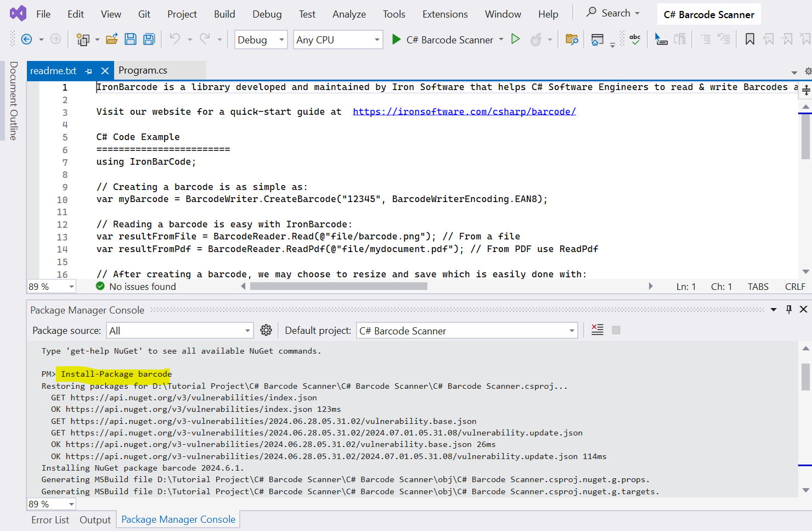Click the Navigate Backward arrow
Image resolution: width=812 pixels, height=531 pixels.
pyautogui.click(x=26, y=39)
